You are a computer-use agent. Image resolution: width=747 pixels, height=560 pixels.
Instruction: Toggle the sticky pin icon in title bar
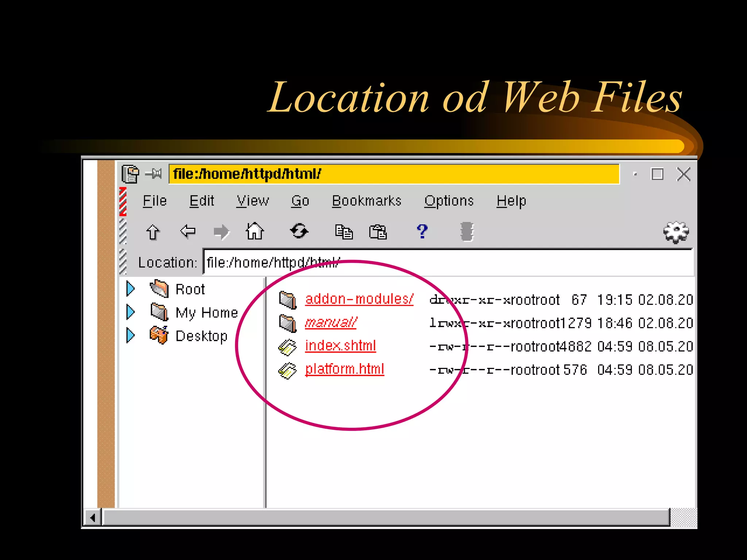coord(153,174)
